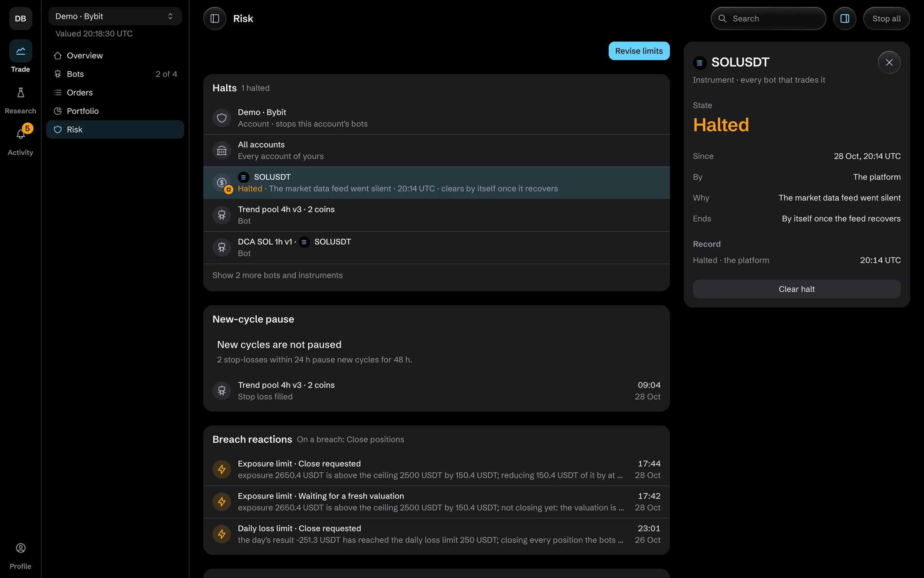
Task: Toggle the left sidebar panel icon
Action: click(215, 18)
